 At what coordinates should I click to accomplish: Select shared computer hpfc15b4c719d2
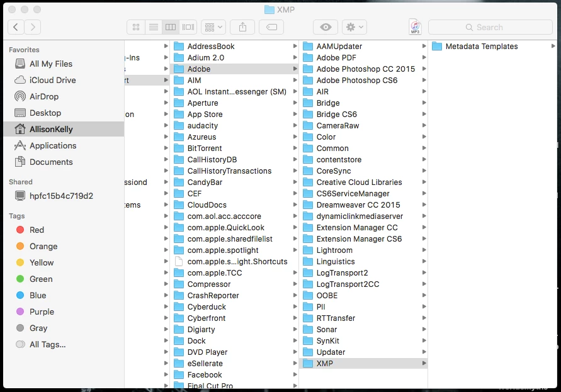[x=64, y=196]
